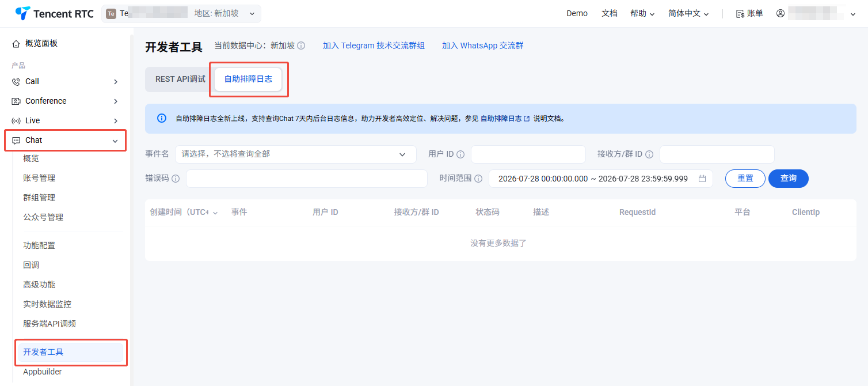The height and width of the screenshot is (386, 868).
Task: Click the calendar icon in time range
Action: [702, 179]
